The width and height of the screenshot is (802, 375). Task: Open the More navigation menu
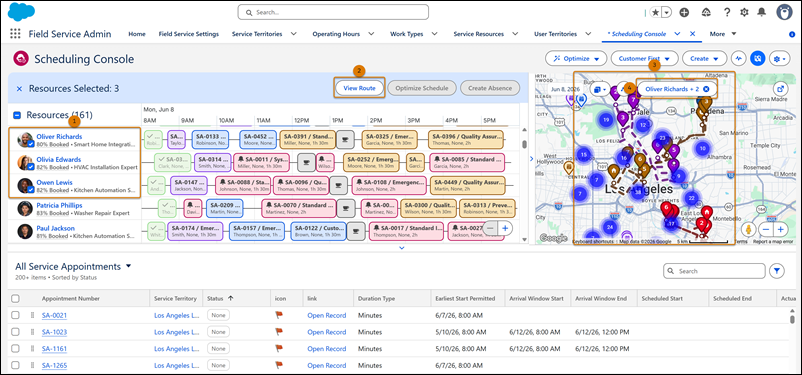(x=723, y=34)
